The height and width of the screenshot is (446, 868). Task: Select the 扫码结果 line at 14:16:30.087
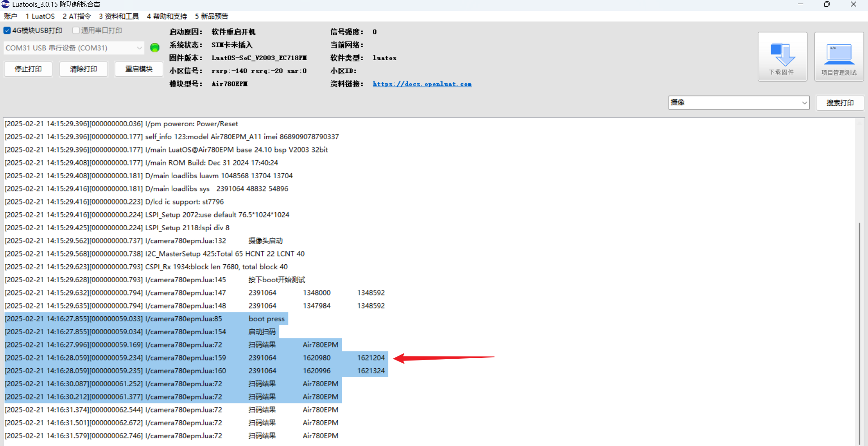click(x=173, y=384)
